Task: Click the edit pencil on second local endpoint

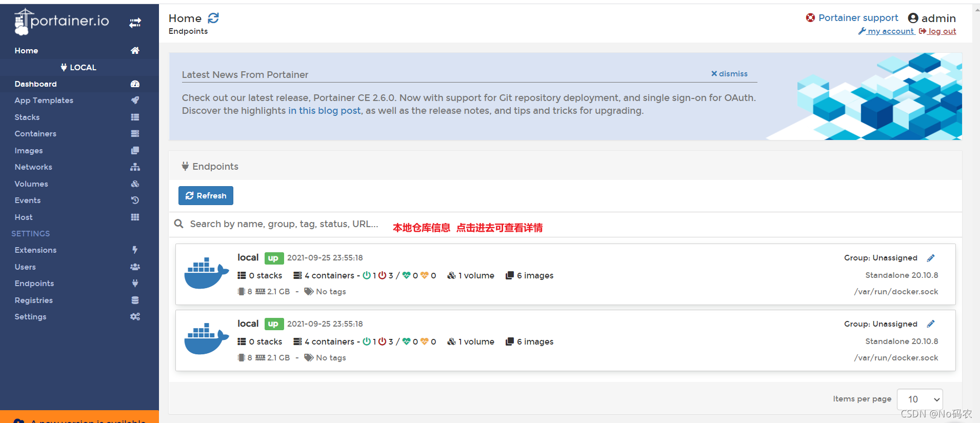Action: tap(931, 324)
